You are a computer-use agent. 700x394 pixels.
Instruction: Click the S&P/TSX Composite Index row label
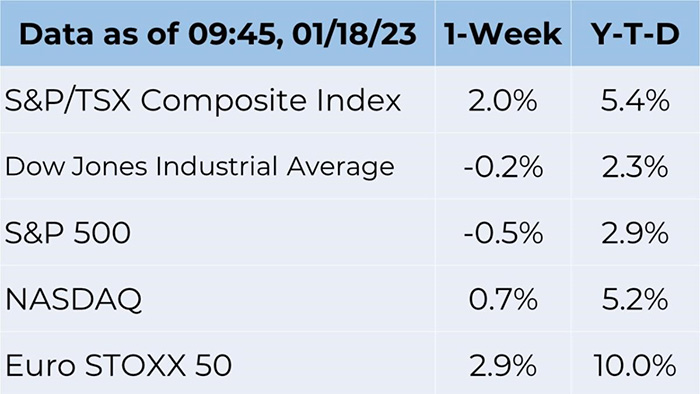[x=203, y=101]
